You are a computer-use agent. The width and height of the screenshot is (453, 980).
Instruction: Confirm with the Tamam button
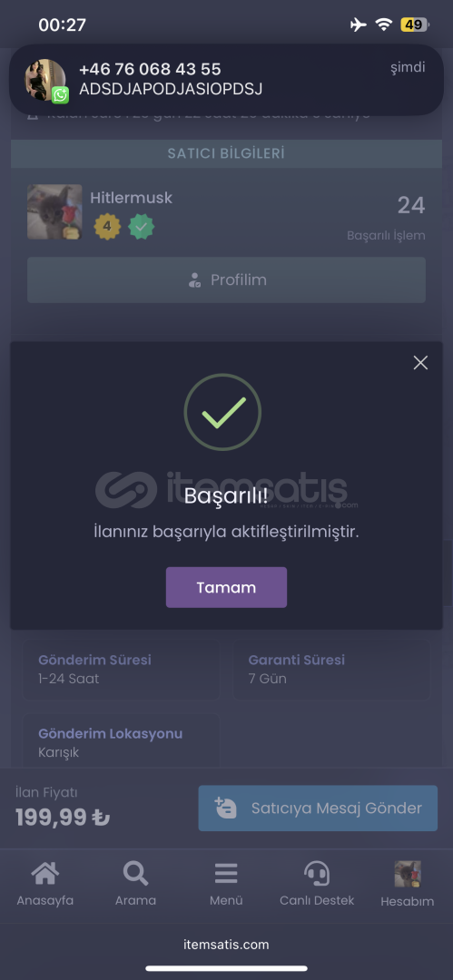click(x=227, y=587)
